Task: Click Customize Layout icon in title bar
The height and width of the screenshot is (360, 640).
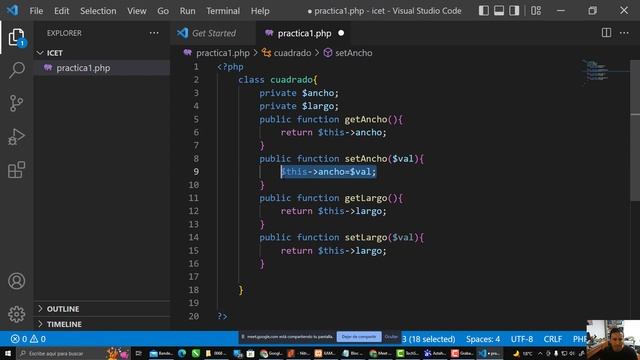Action: pyautogui.click(x=536, y=11)
